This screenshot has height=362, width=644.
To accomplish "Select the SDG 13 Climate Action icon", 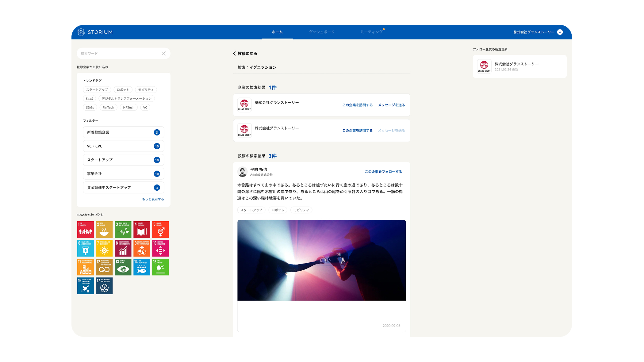I will [123, 267].
